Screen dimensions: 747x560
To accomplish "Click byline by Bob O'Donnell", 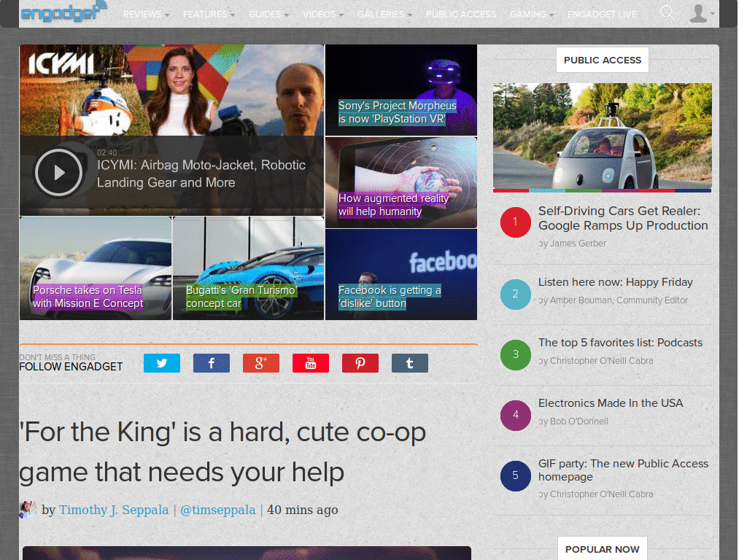I will (x=573, y=421).
